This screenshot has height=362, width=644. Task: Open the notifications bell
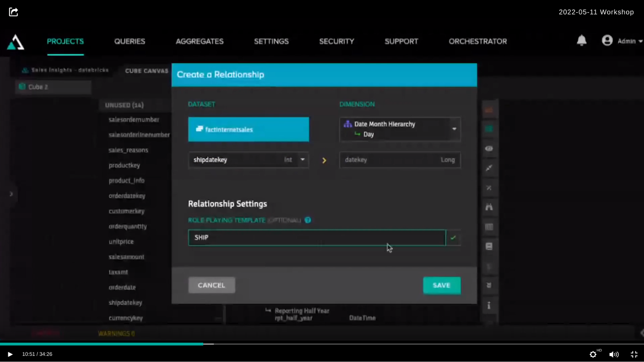pos(582,41)
